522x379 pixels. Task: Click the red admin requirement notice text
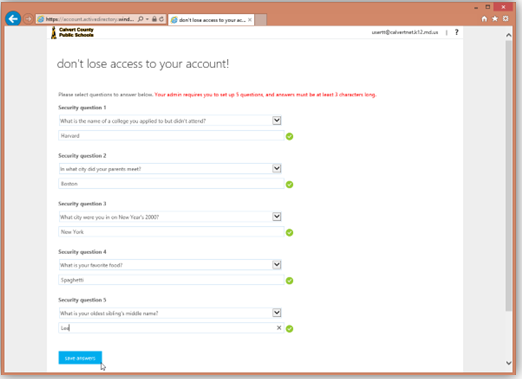(265, 95)
